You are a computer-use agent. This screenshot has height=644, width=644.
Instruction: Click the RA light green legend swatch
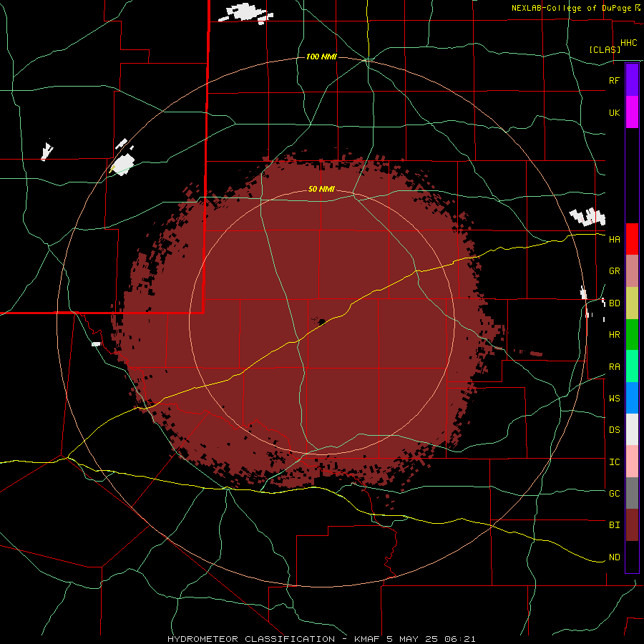coord(632,366)
